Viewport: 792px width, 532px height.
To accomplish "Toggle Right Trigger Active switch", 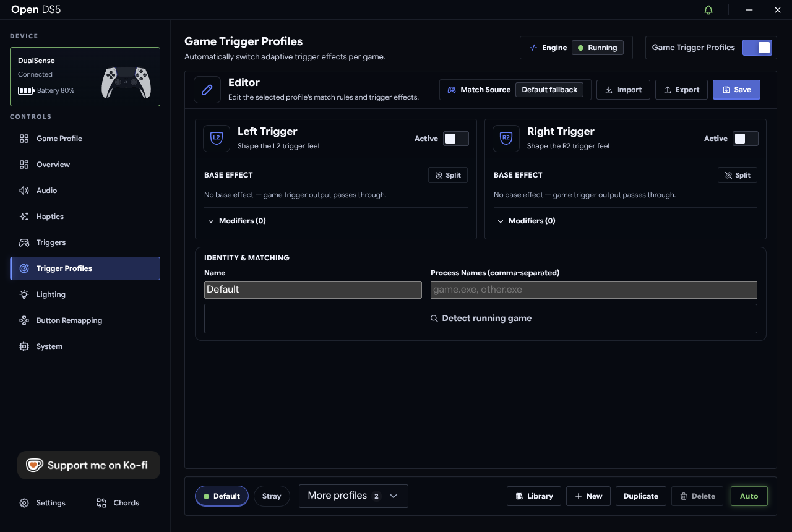I will [746, 139].
